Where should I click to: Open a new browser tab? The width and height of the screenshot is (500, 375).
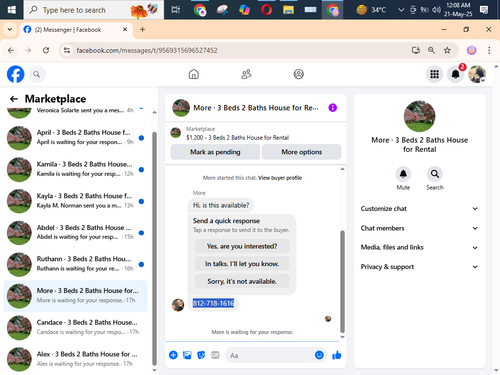(x=142, y=29)
